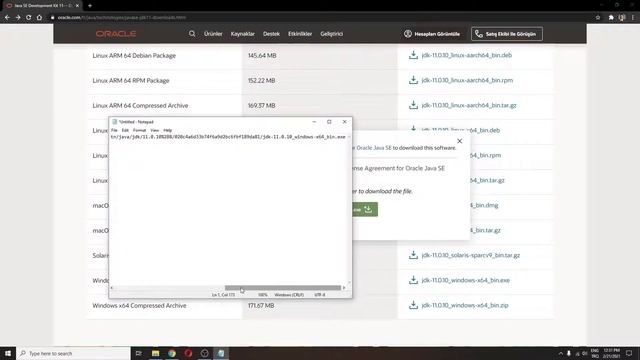640x360 pixels.
Task: Open the Oracle site search icon
Action: (192, 34)
